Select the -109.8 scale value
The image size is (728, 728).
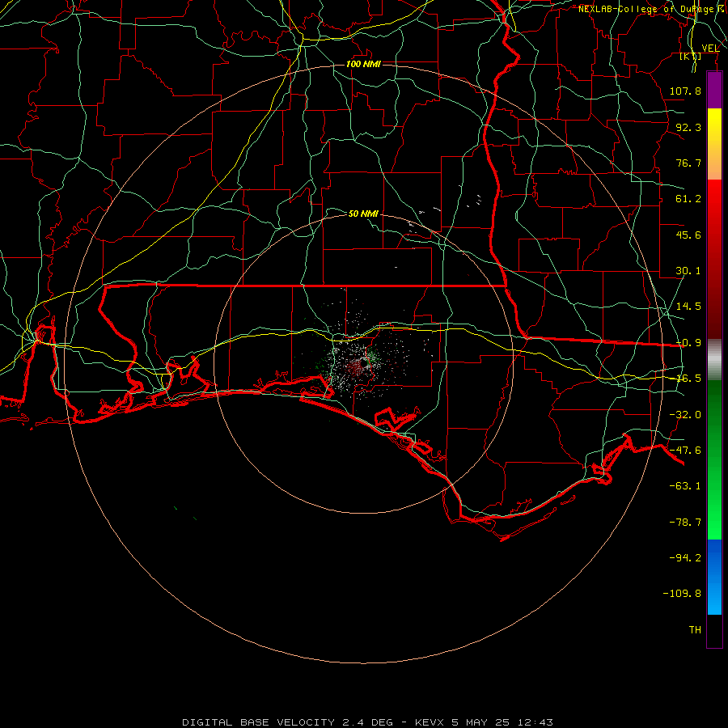(x=682, y=594)
